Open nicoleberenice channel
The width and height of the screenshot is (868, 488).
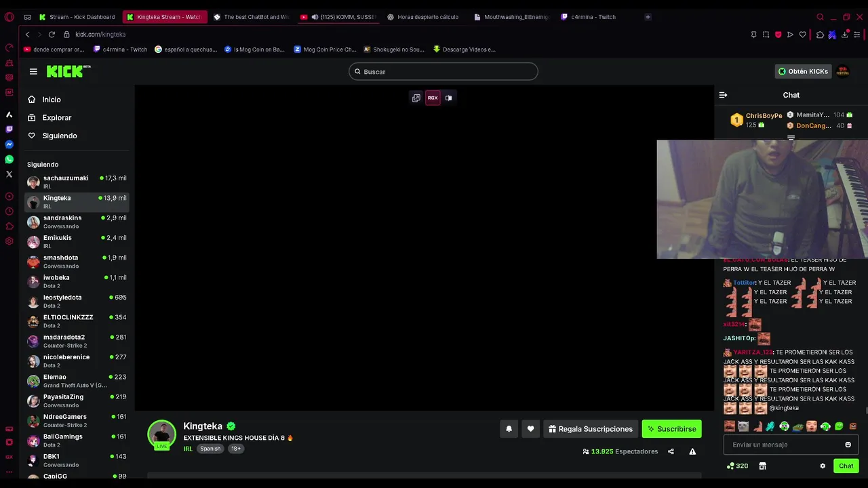point(77,361)
